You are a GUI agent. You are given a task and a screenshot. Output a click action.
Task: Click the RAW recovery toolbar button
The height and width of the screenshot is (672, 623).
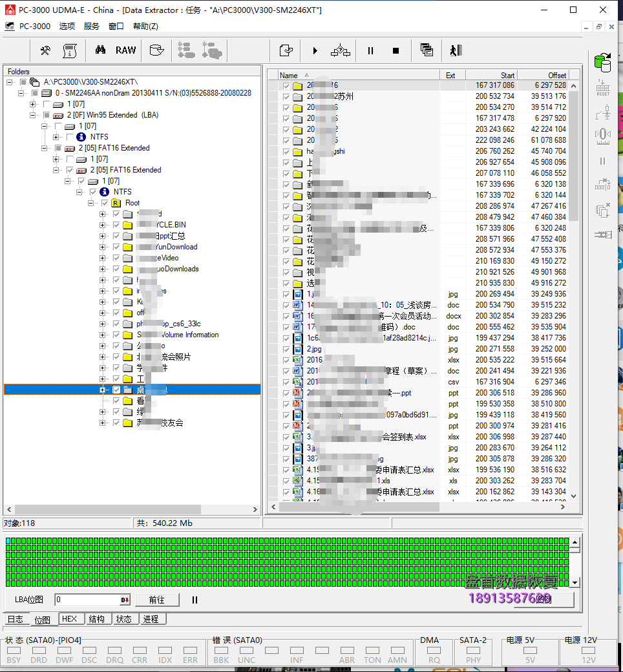(x=125, y=50)
